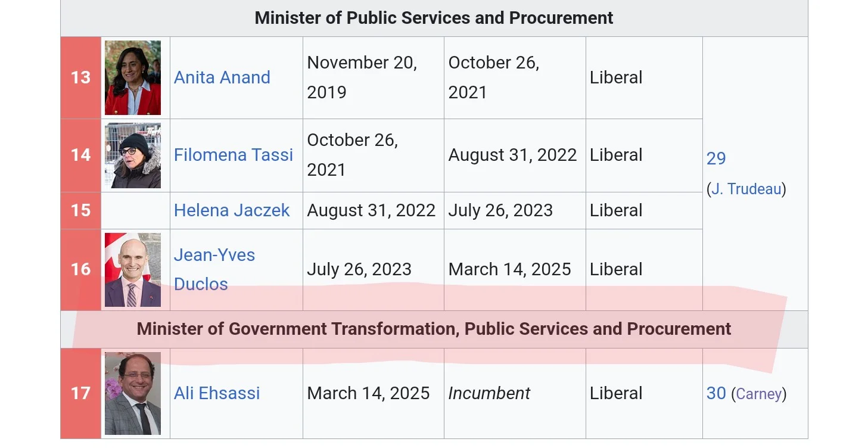Click the 'November 20, 2019' date cell
868x448 pixels.
pos(362,77)
